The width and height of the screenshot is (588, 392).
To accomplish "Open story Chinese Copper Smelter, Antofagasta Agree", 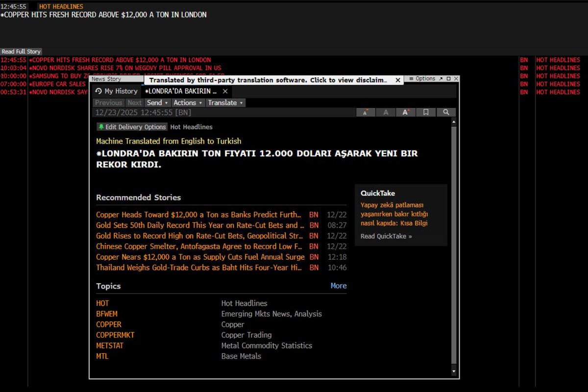I will [x=199, y=246].
